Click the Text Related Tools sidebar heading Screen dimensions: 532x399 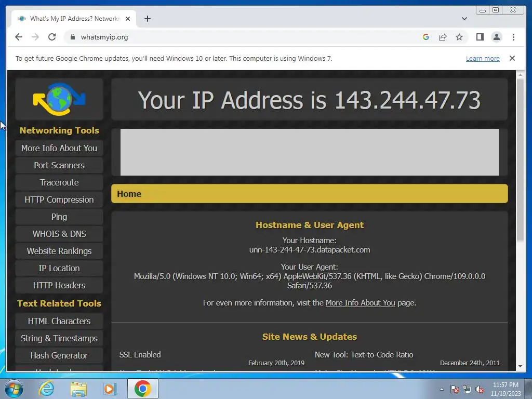[x=59, y=303]
